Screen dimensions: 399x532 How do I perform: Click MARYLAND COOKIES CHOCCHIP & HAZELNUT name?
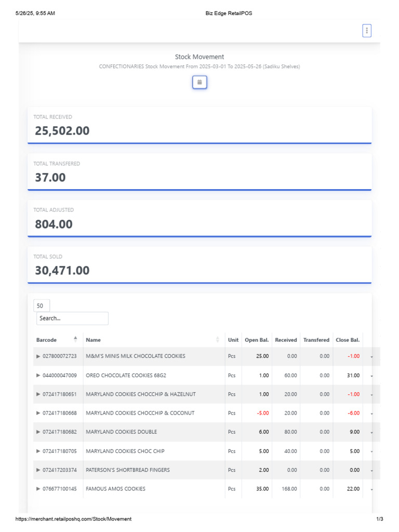coord(141,394)
